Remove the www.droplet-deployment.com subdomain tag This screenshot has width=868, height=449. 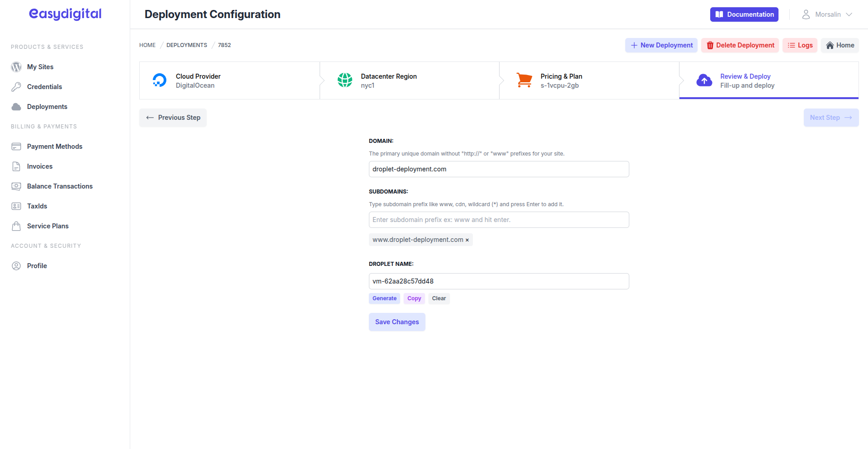(467, 240)
